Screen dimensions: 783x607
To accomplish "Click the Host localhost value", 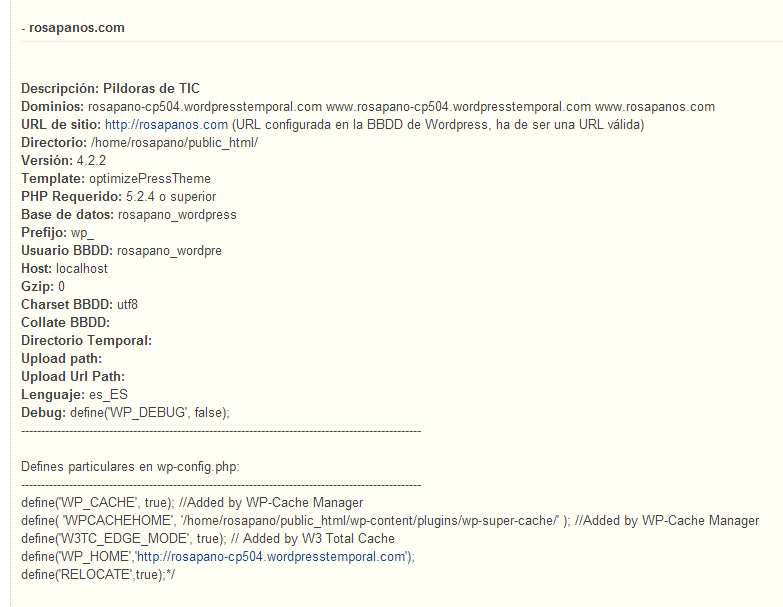I will coord(82,268).
